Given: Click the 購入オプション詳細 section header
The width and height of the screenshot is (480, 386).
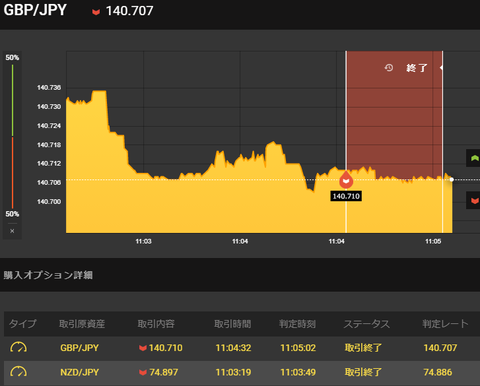Looking at the screenshot, I should click(x=48, y=275).
